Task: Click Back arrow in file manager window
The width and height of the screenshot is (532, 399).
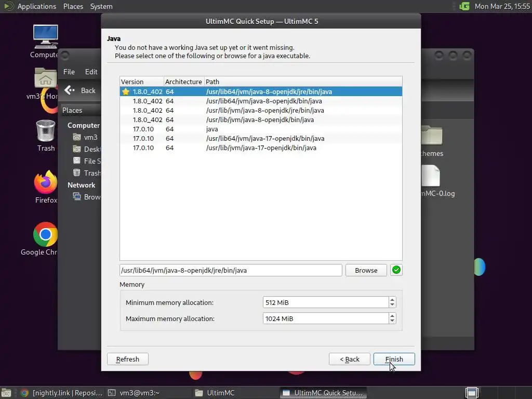Action: [70, 90]
